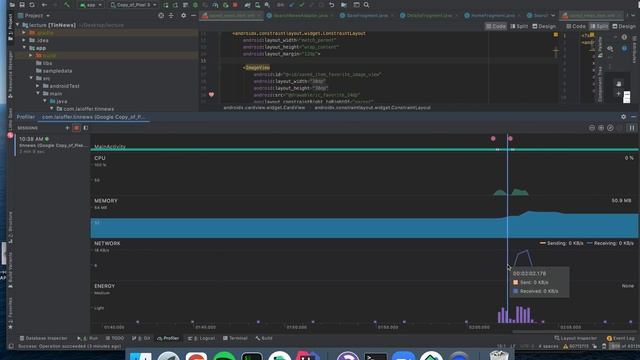Click the Terminal app in Dock
The image size is (640, 360).
376,356
